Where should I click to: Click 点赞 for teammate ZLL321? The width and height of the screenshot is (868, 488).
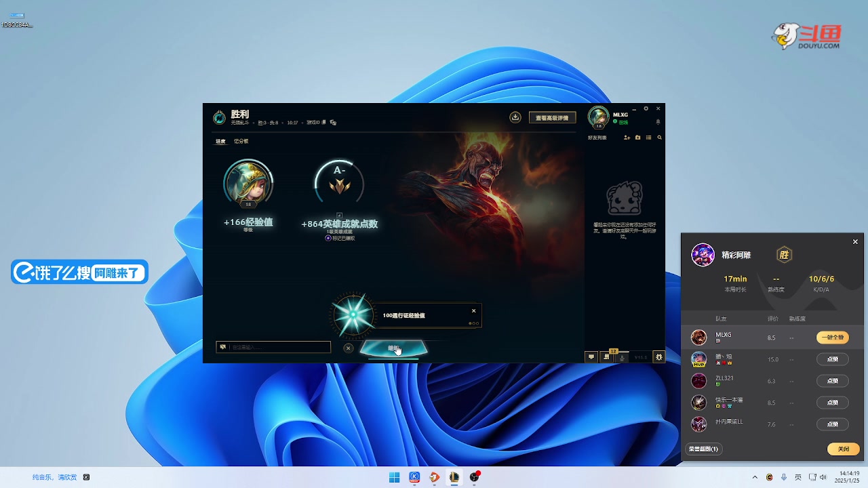(x=832, y=381)
